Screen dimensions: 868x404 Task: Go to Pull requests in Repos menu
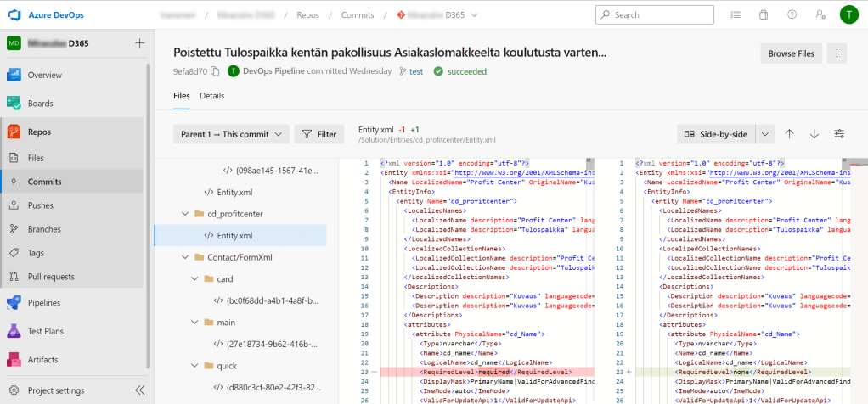(x=50, y=277)
